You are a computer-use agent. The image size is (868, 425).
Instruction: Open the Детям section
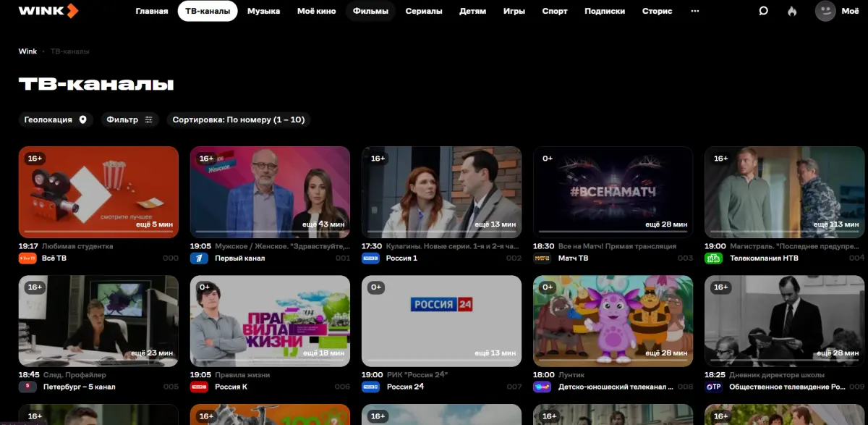[472, 11]
